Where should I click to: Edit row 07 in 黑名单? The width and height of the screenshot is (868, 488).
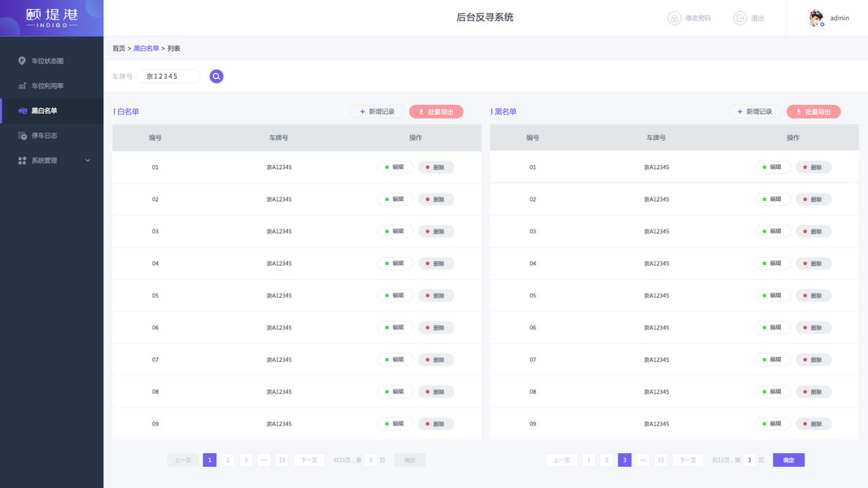773,359
